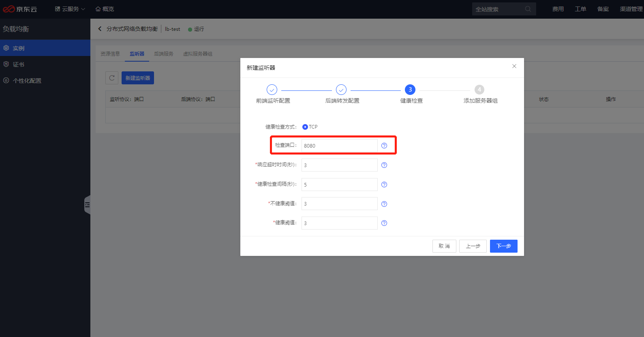Screen dimensions: 644x337
Task: Switch to the 资源信息 tab
Action: [110, 54]
